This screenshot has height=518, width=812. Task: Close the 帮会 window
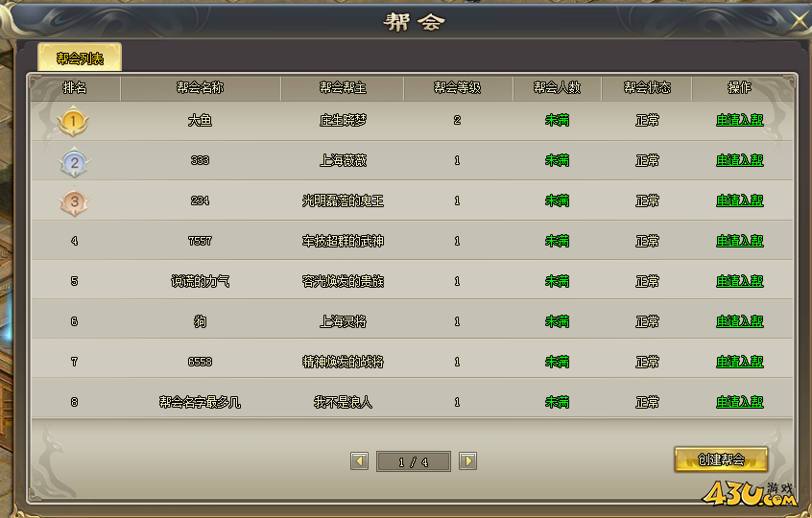800,22
